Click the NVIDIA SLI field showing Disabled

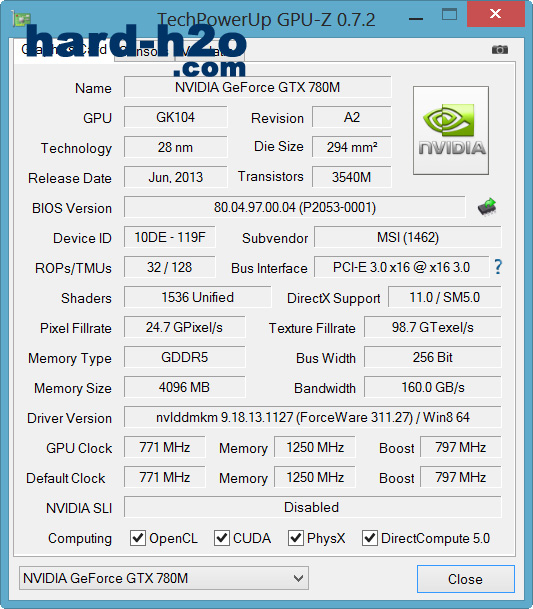pyautogui.click(x=313, y=507)
